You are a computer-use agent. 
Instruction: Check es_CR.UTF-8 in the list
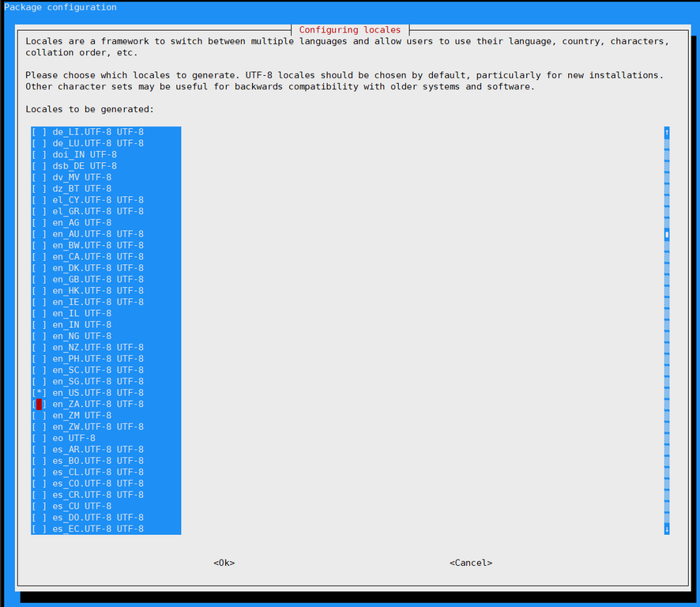point(39,495)
